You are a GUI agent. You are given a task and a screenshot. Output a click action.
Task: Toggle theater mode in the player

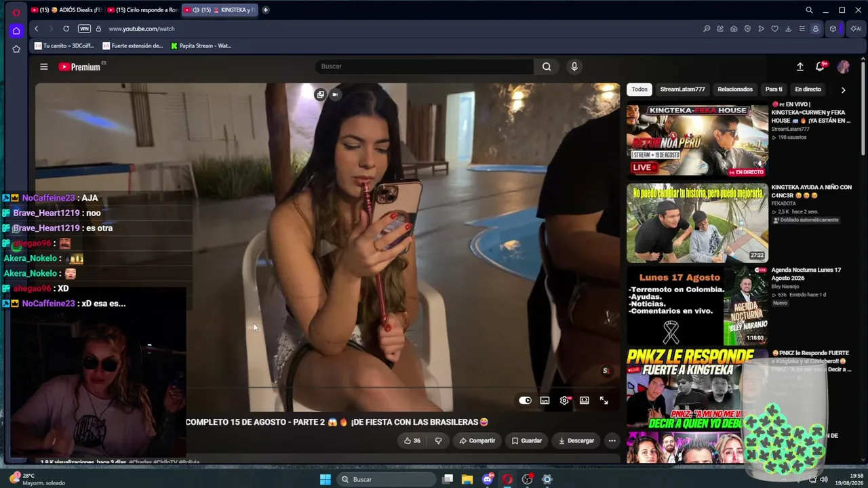click(584, 401)
